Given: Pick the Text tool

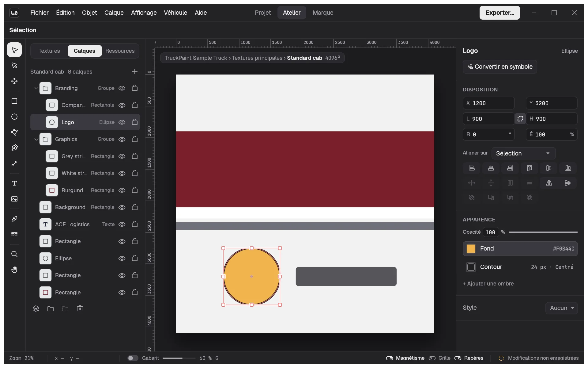Looking at the screenshot, I should (x=14, y=183).
